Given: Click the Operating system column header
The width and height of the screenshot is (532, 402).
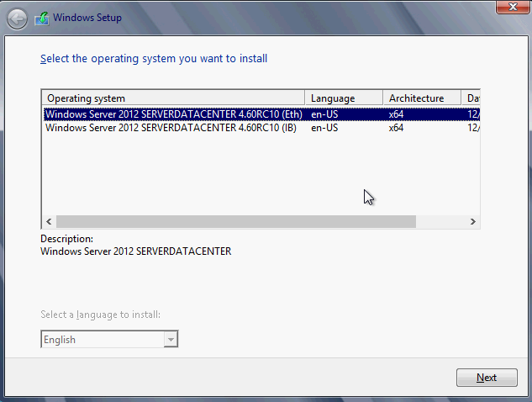Looking at the screenshot, I should pos(172,98).
